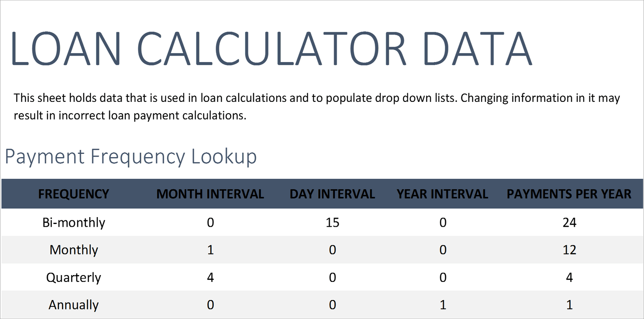Select the Monthly payments per year value 12
This screenshot has height=319, width=644.
tap(569, 250)
